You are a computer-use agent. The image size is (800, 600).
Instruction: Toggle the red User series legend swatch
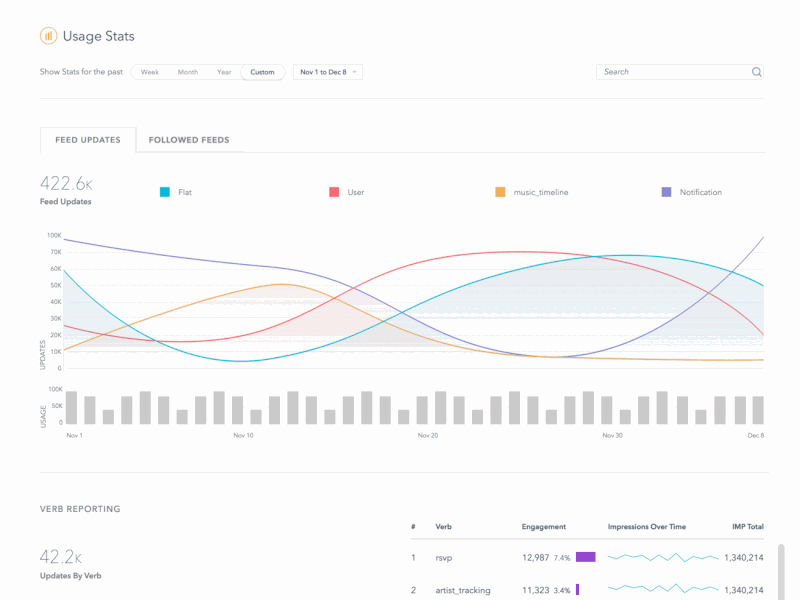tap(334, 191)
